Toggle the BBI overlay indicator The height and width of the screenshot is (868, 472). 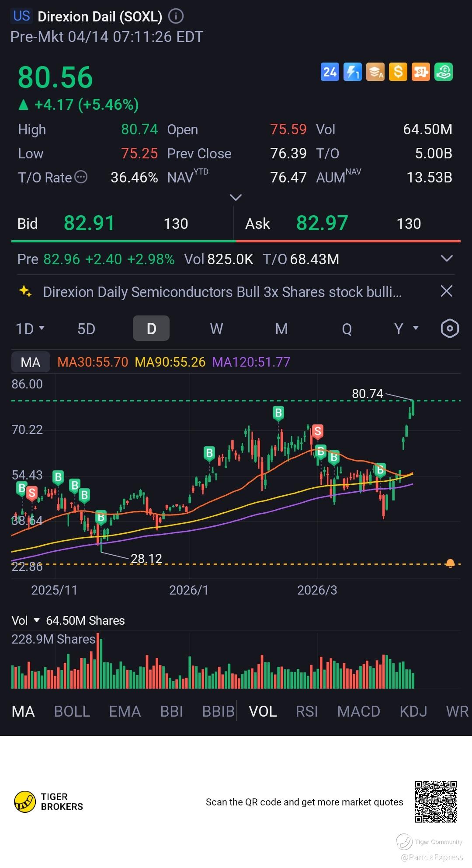point(171,711)
